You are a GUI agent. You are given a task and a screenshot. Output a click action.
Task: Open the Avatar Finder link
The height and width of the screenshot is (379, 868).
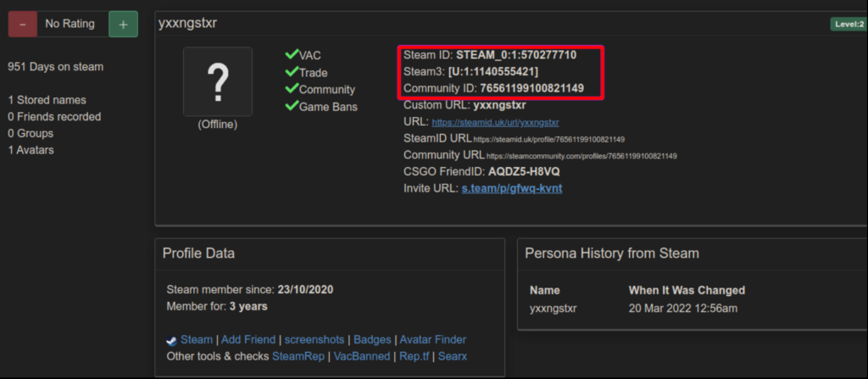pyautogui.click(x=433, y=339)
